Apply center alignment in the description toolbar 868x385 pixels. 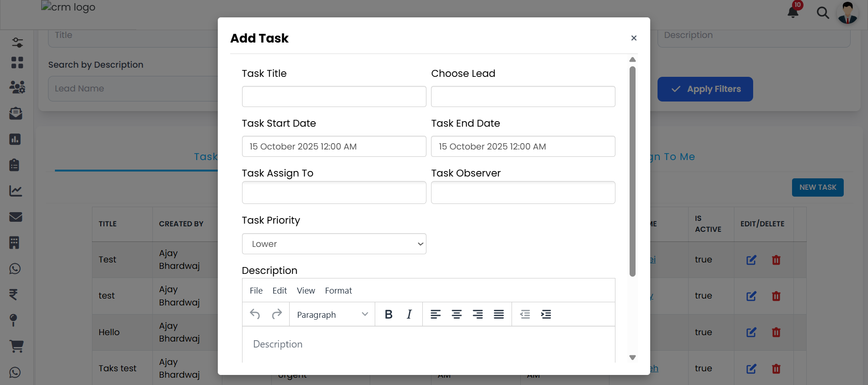(457, 314)
